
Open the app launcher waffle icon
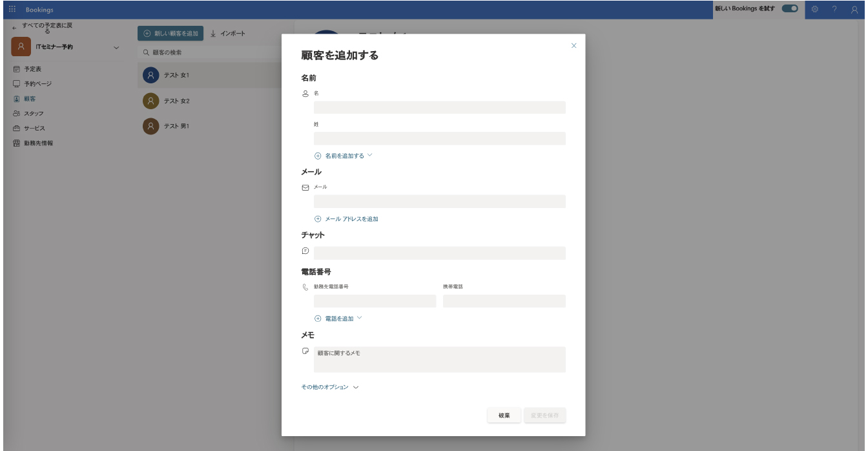[x=12, y=10]
